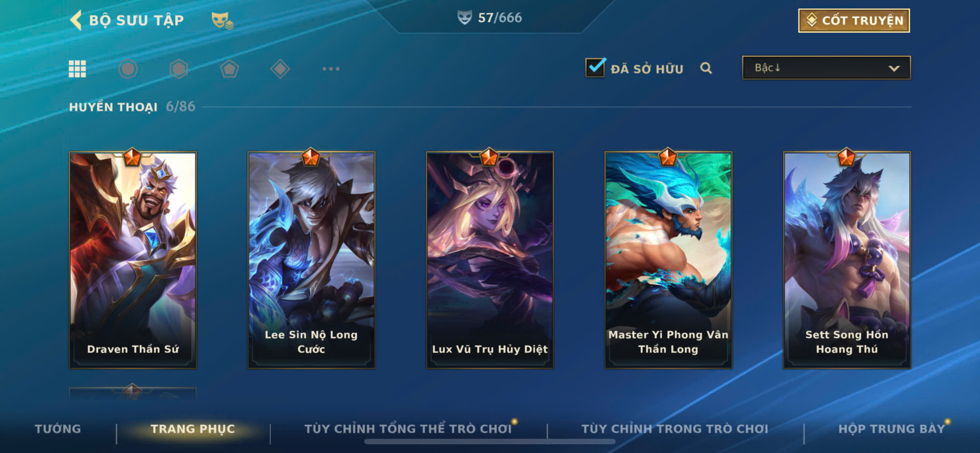
Task: Select the all-skins grid filter icon
Action: 77,69
